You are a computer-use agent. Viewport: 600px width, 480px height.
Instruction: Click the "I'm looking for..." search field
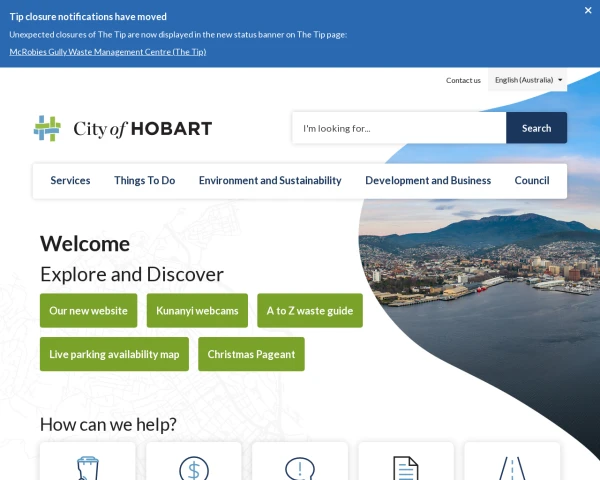(398, 128)
